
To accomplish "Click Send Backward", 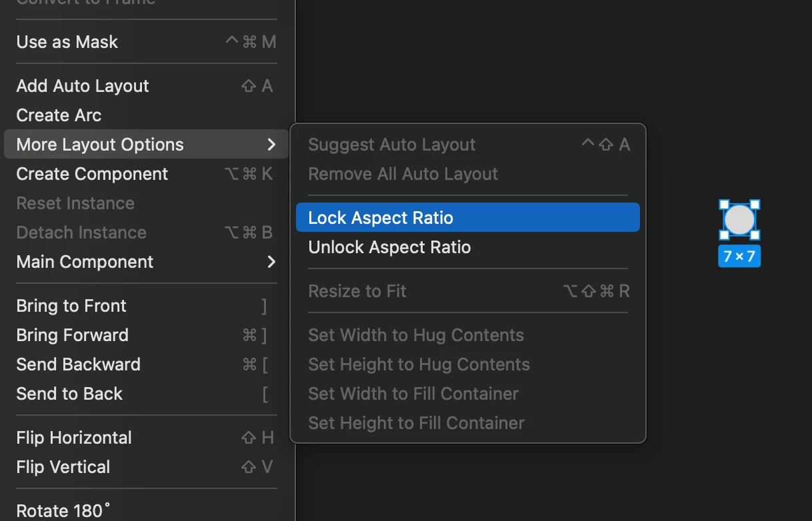I will [78, 364].
